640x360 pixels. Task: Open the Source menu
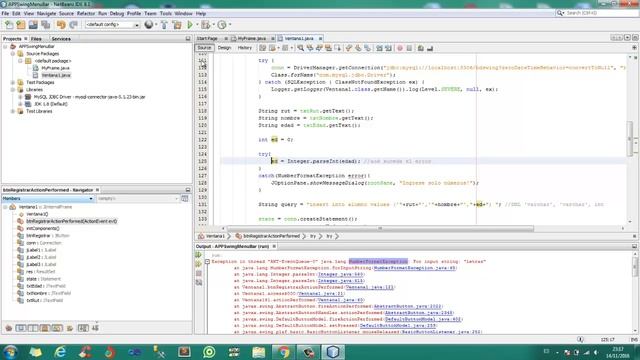[x=66, y=13]
